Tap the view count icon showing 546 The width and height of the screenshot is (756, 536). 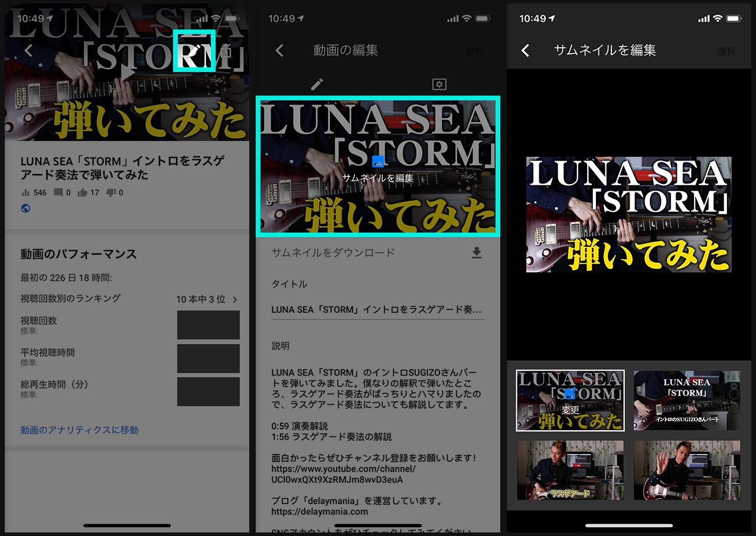(x=25, y=192)
